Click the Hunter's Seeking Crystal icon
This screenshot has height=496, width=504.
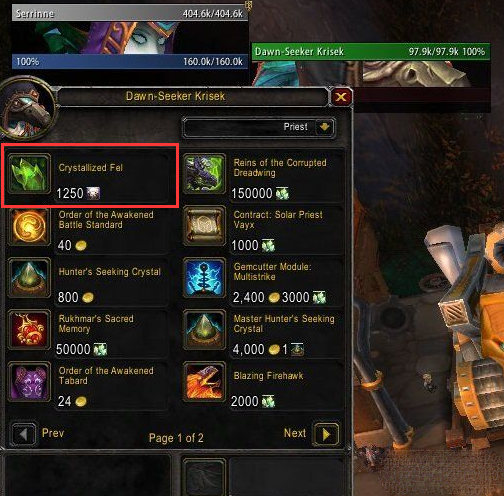[x=29, y=278]
